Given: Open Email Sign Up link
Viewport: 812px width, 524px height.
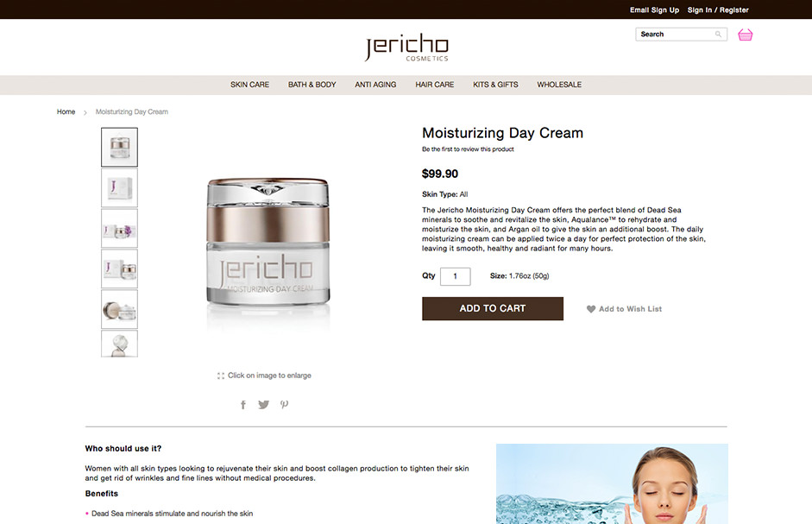Looking at the screenshot, I should pyautogui.click(x=655, y=9).
